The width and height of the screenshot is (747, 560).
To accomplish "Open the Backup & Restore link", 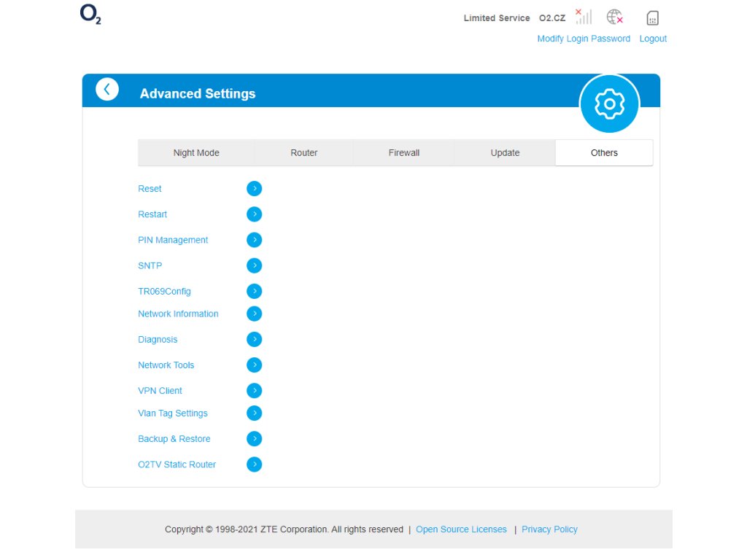I will click(x=174, y=439).
